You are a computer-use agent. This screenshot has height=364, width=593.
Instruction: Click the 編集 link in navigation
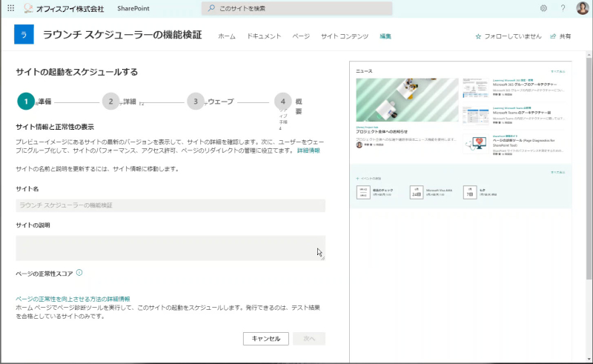385,36
